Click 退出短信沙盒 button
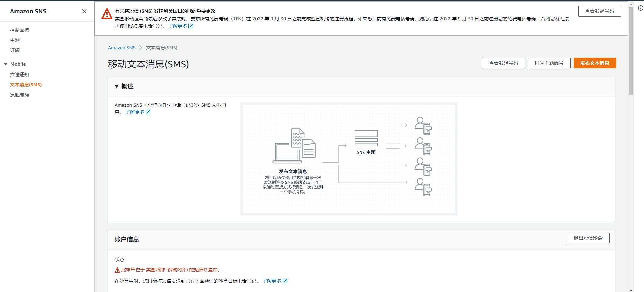The height and width of the screenshot is (292, 644). point(588,238)
